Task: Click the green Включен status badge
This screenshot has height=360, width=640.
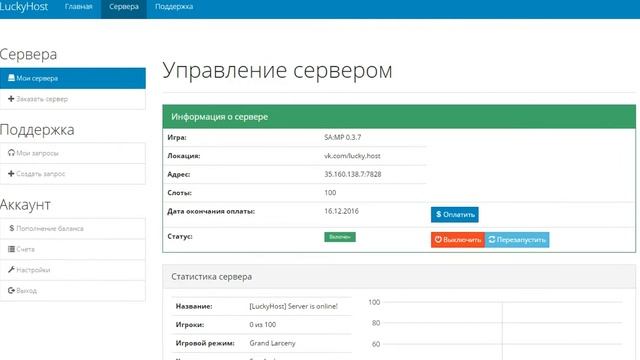Action: (x=340, y=237)
